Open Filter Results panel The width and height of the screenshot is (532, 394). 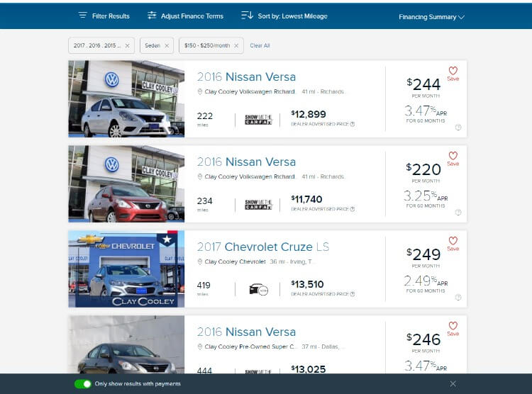pos(104,16)
